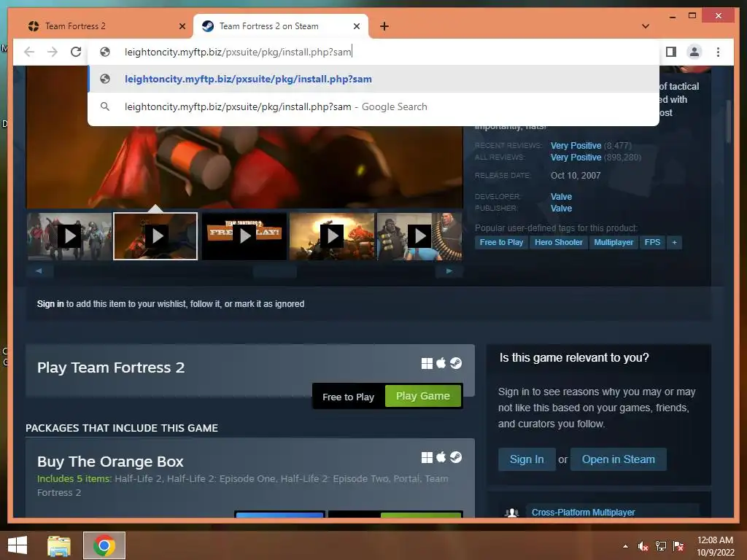
Task: Select the 'FPS' tag
Action: pos(652,242)
